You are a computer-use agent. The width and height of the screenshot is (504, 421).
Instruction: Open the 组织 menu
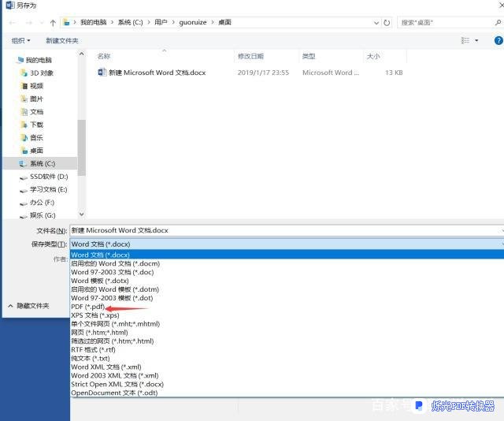click(x=21, y=40)
